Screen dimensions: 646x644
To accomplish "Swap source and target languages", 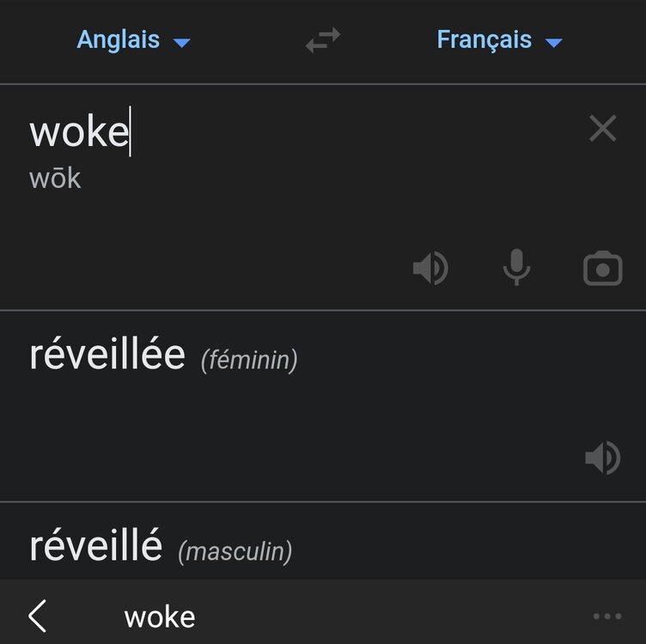I will click(x=323, y=40).
